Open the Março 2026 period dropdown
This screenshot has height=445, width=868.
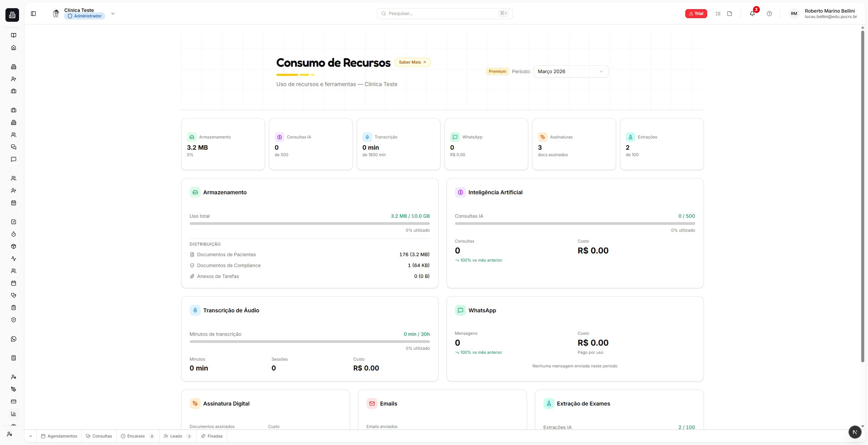570,71
